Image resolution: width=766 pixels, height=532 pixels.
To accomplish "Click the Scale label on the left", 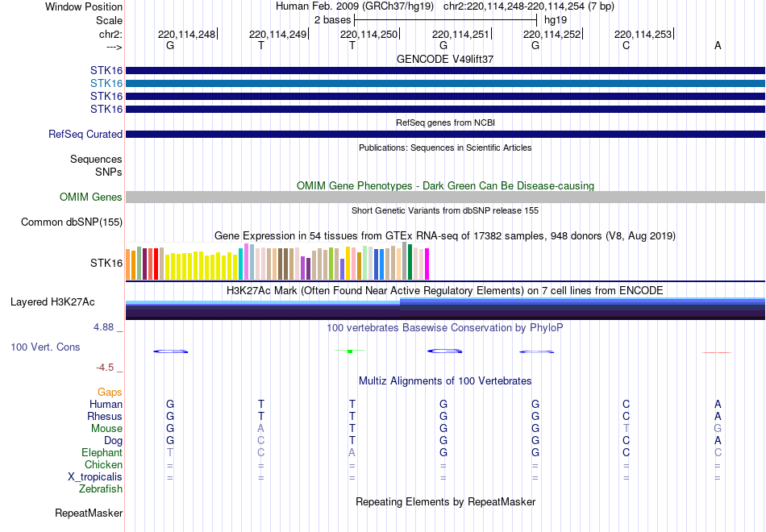I will point(110,20).
